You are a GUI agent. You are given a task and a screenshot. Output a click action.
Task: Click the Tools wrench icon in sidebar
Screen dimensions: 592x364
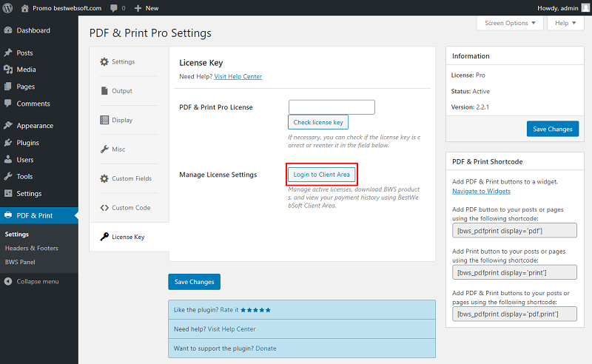(x=8, y=176)
